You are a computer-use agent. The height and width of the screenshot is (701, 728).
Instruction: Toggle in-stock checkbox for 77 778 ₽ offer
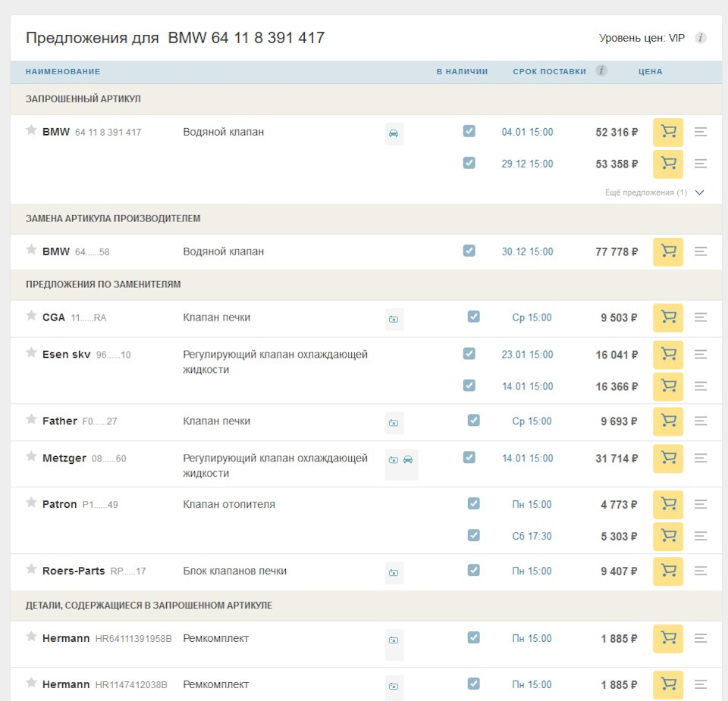coord(469,251)
